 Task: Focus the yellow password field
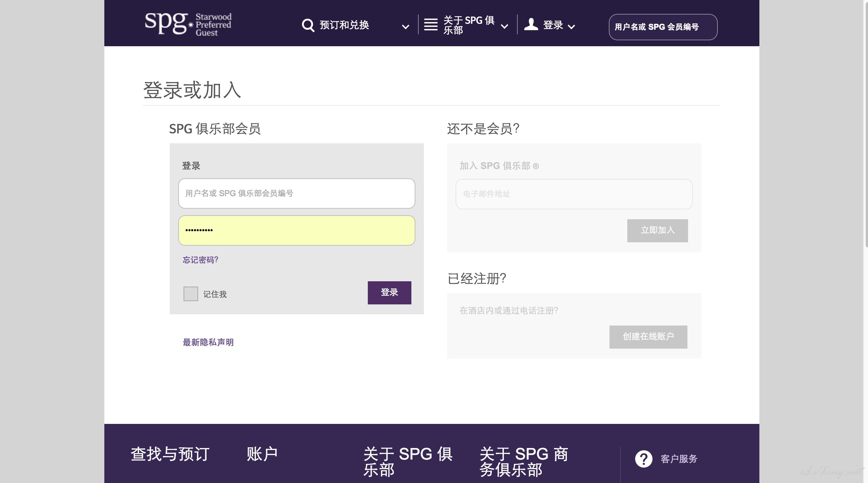296,230
